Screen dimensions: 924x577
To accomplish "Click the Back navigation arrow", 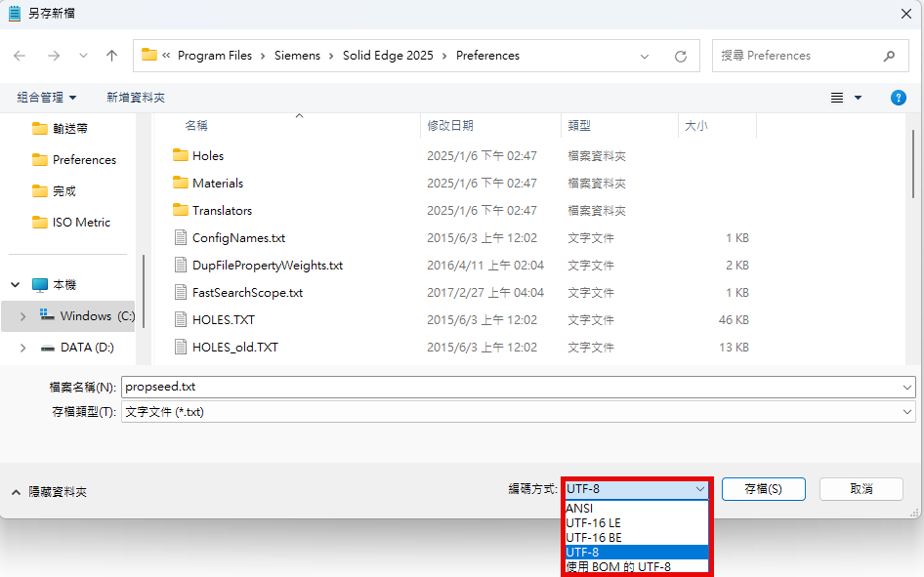I will [21, 56].
